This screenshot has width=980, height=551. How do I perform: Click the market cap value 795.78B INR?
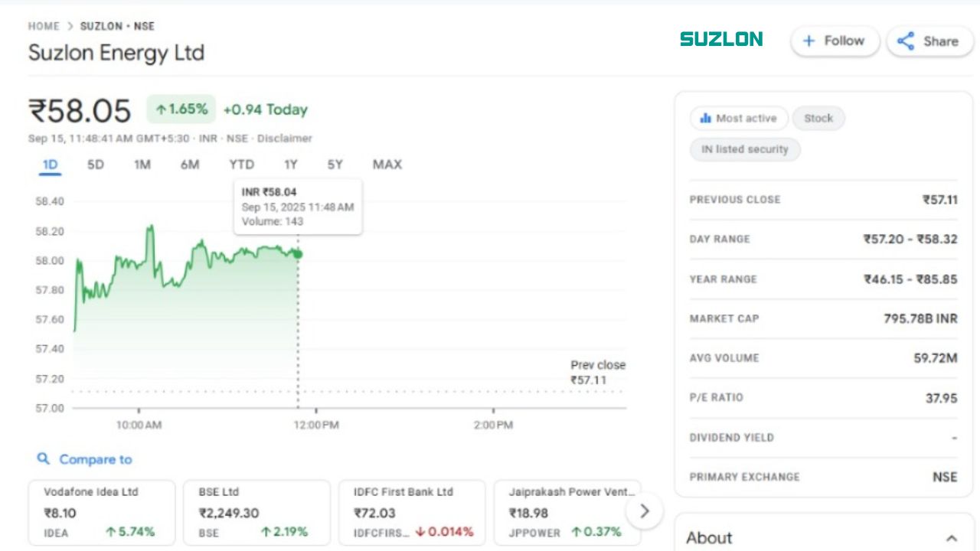pyautogui.click(x=920, y=318)
